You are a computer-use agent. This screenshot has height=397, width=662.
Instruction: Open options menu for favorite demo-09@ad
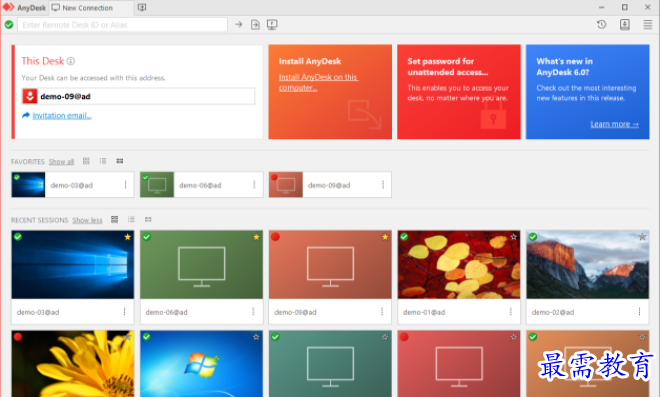pos(383,185)
